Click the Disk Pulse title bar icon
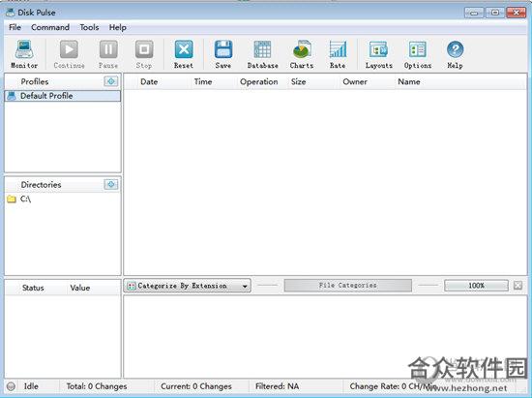Viewport: 532px width, 398px height. tap(11, 13)
